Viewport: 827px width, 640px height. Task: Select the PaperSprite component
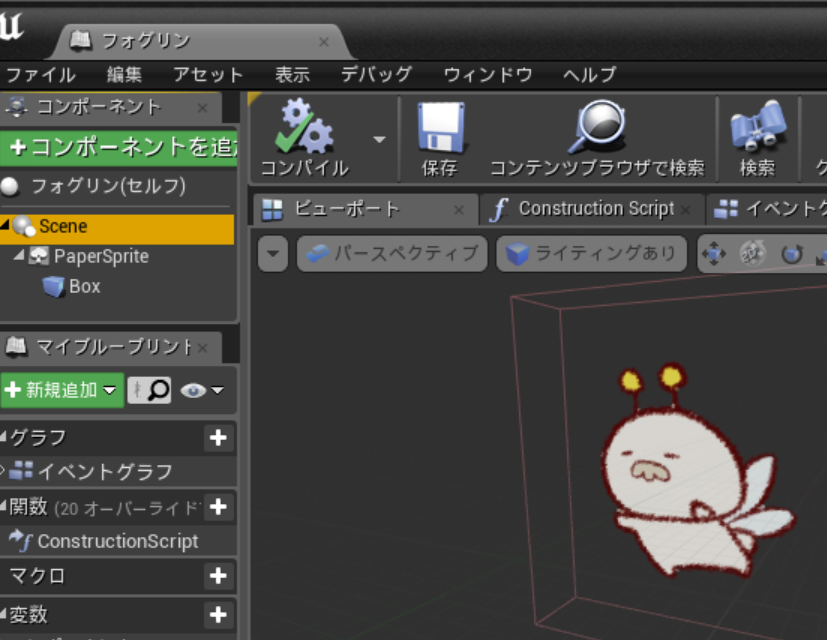101,256
